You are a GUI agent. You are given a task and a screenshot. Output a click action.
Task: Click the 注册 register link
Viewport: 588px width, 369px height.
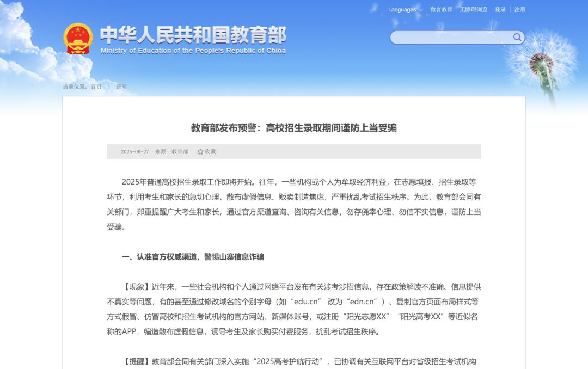click(519, 10)
